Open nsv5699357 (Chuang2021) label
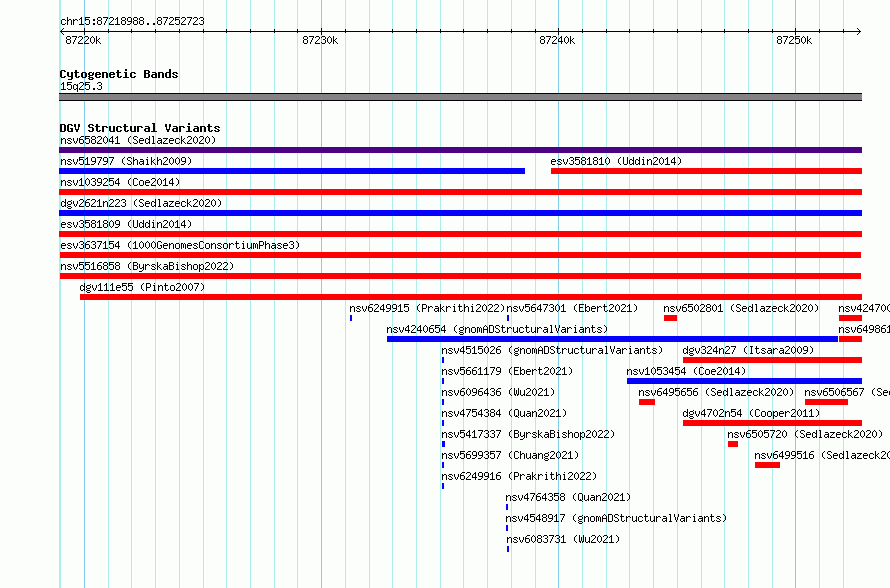890x588 pixels. point(510,455)
